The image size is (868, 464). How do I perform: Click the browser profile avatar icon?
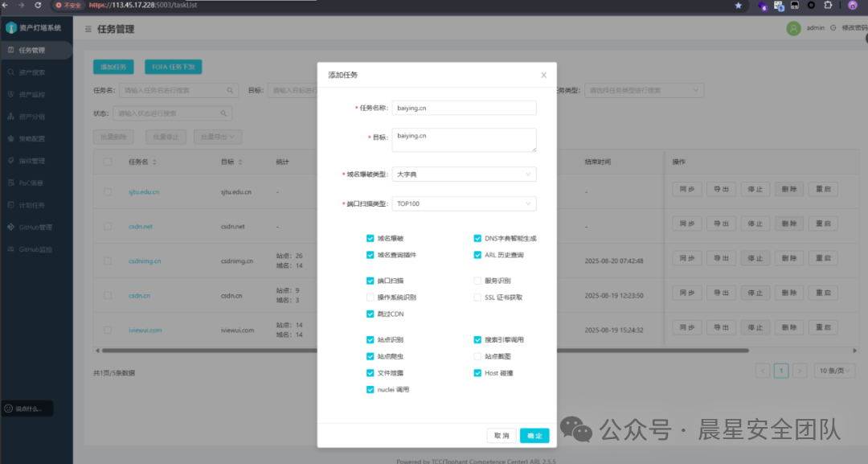852,5
